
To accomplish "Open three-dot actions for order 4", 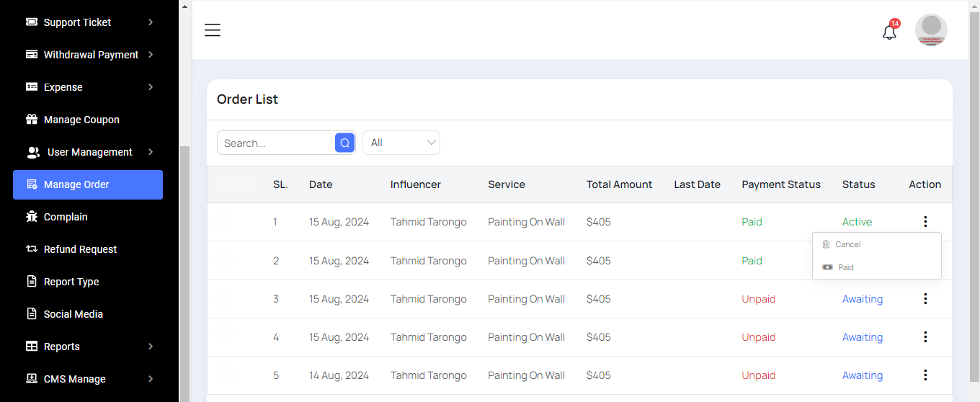I will 925,337.
